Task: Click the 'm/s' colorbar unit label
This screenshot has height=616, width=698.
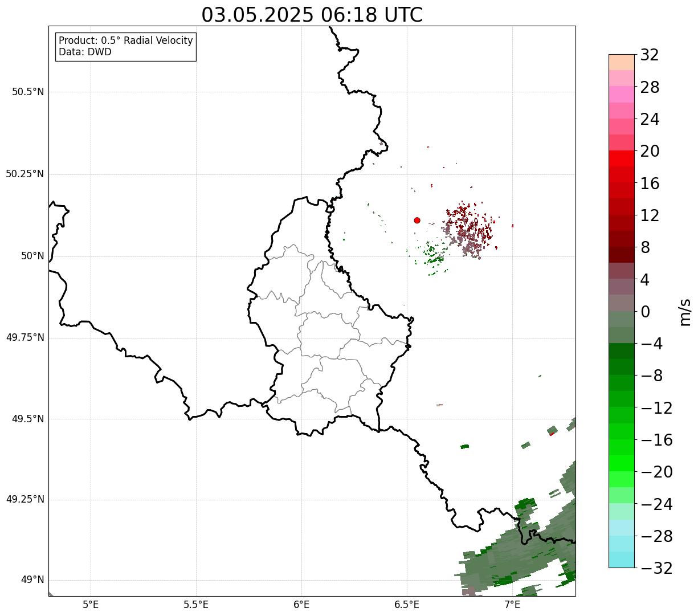Action: tap(685, 312)
